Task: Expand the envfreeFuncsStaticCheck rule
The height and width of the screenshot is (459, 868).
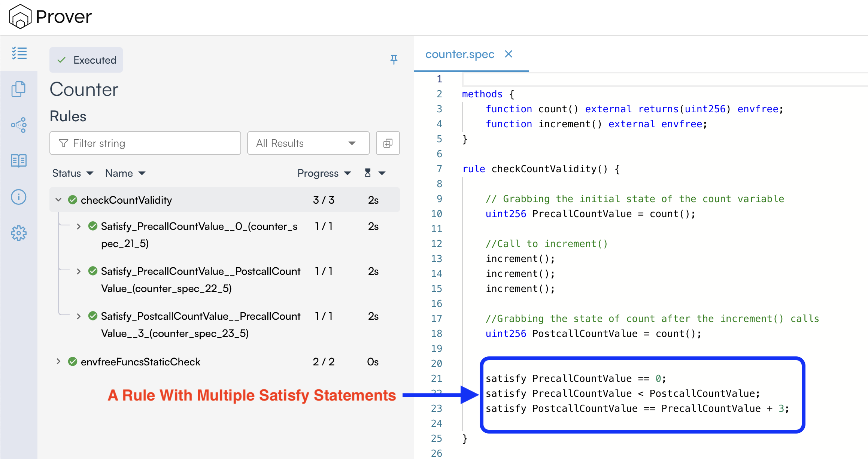Action: coord(58,362)
